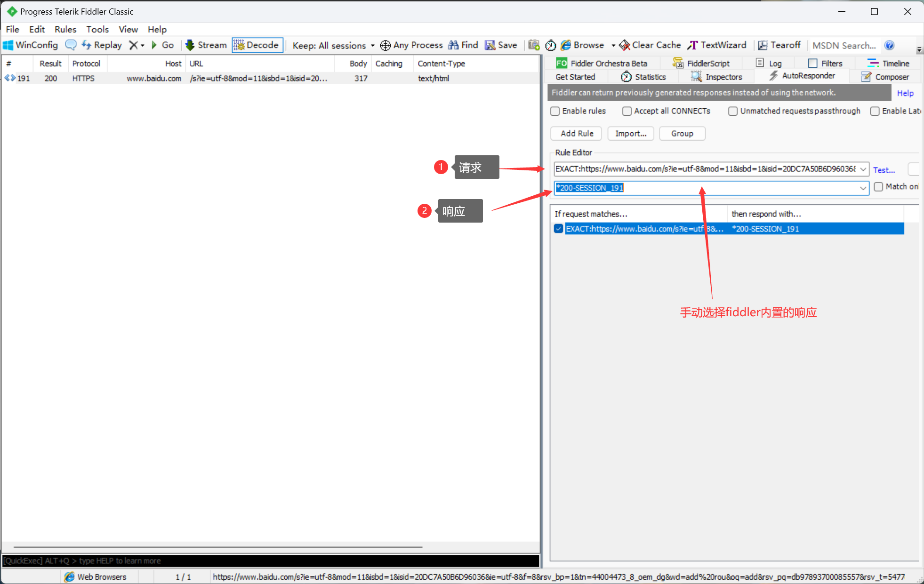Click the WinConfig toolbar icon

pyautogui.click(x=8, y=45)
